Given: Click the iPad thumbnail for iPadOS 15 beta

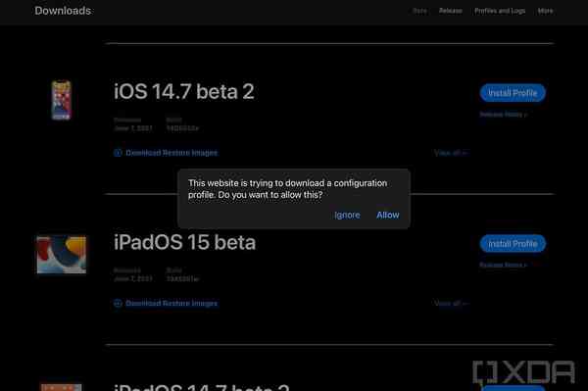Looking at the screenshot, I should (61, 255).
